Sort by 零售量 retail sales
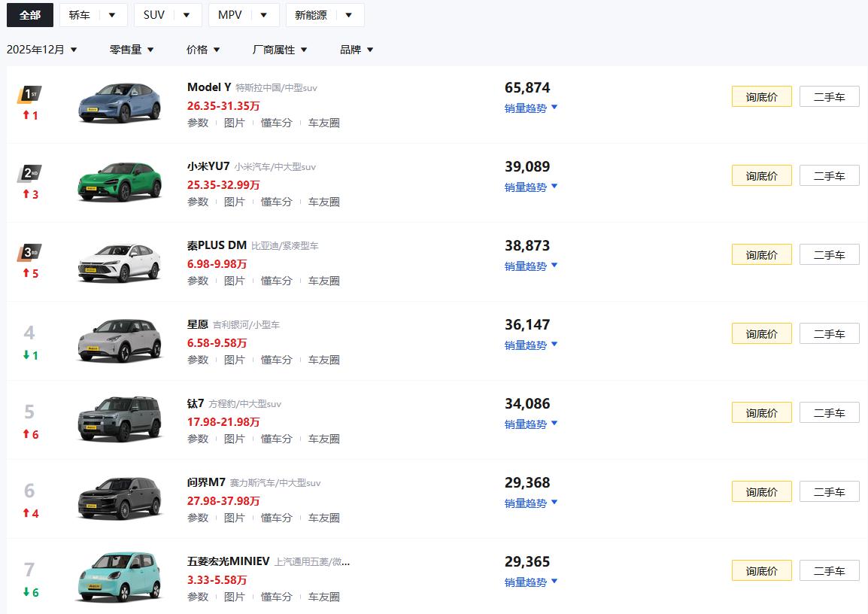Screen dimensions: 868x614 (x=131, y=49)
